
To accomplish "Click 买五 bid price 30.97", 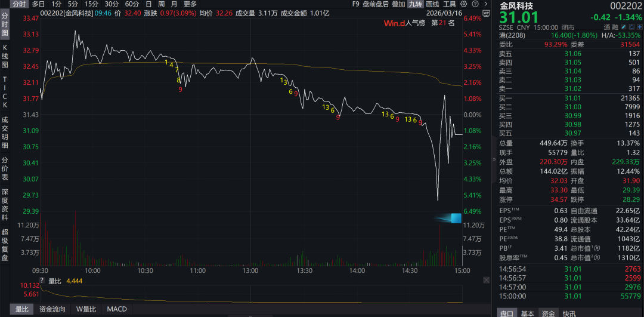I will [x=573, y=133].
